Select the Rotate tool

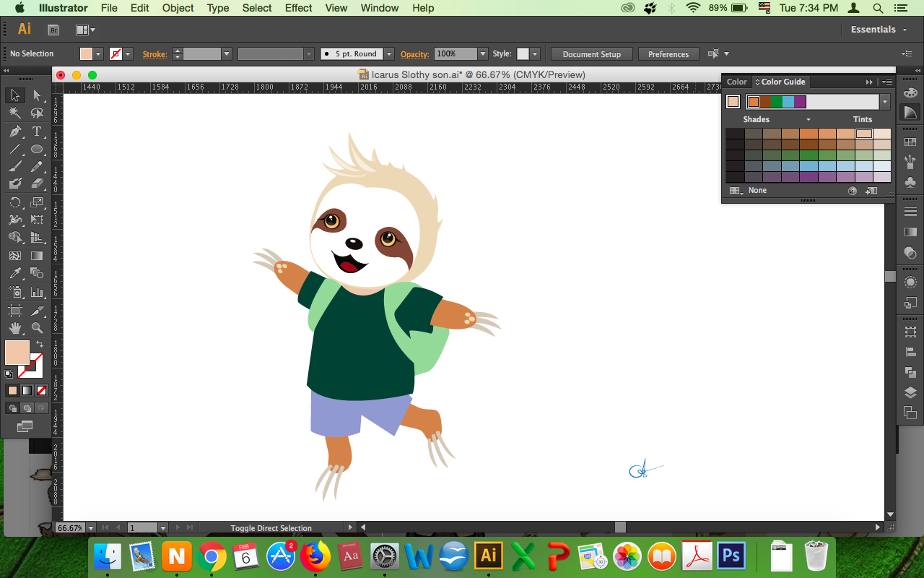click(15, 203)
